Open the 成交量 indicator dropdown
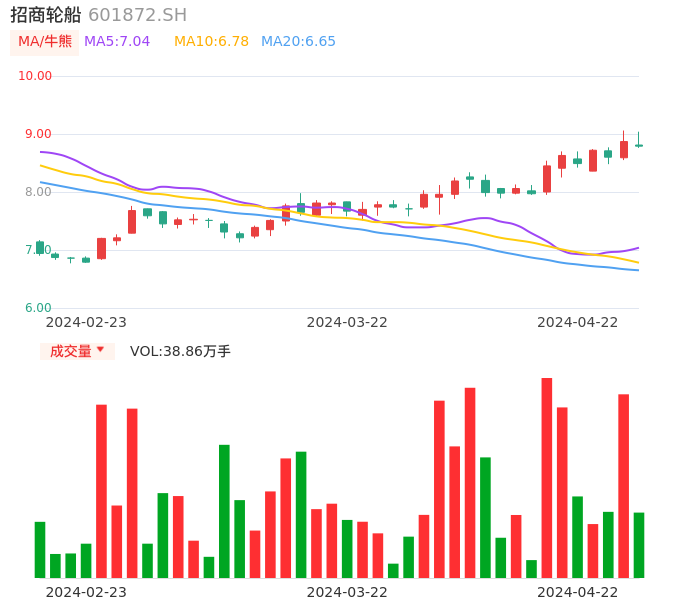Screen dimensions: 686x606 [x=77, y=351]
